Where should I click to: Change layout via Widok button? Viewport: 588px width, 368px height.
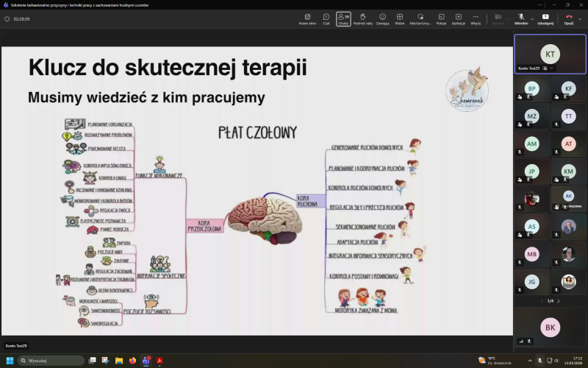(400, 18)
